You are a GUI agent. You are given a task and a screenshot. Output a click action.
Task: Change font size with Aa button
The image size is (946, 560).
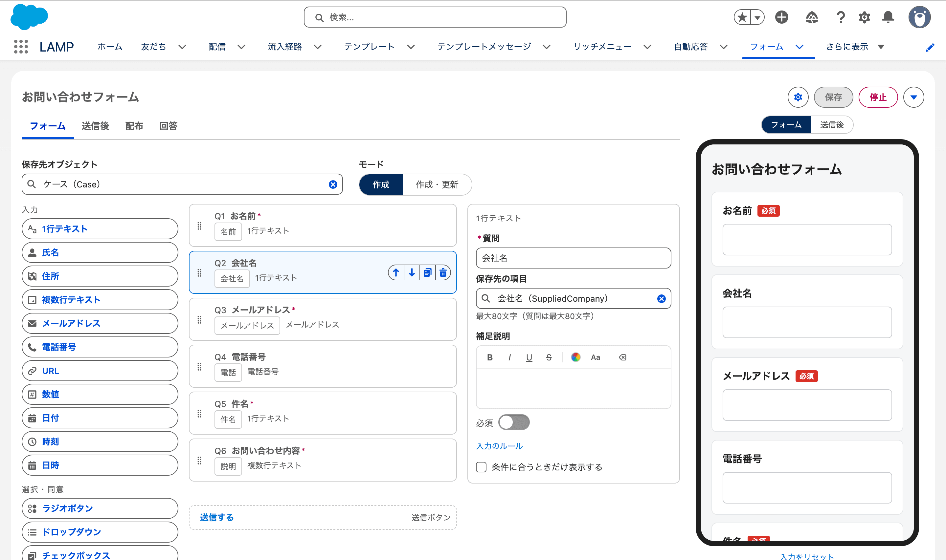coord(595,357)
